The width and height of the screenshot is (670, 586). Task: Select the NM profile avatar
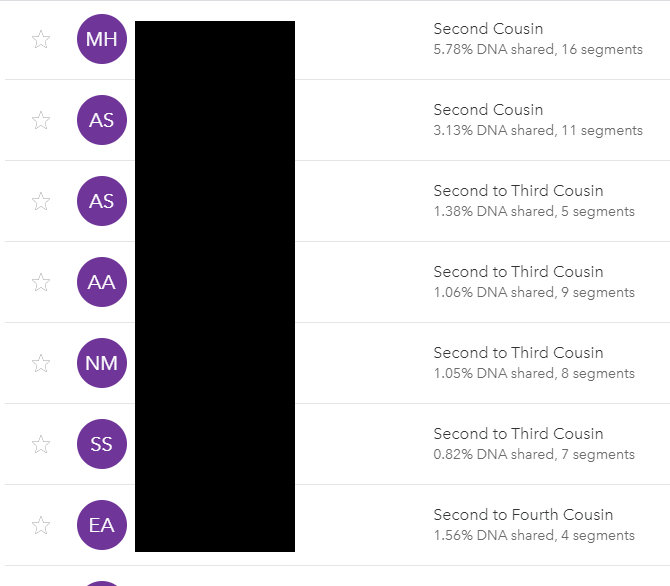pyautogui.click(x=101, y=363)
